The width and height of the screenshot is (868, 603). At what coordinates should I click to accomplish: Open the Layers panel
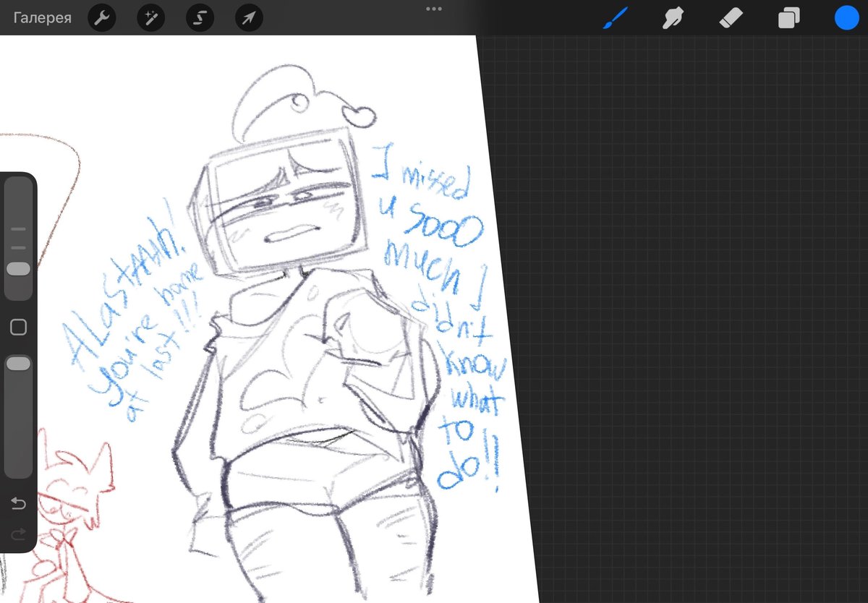click(x=788, y=18)
